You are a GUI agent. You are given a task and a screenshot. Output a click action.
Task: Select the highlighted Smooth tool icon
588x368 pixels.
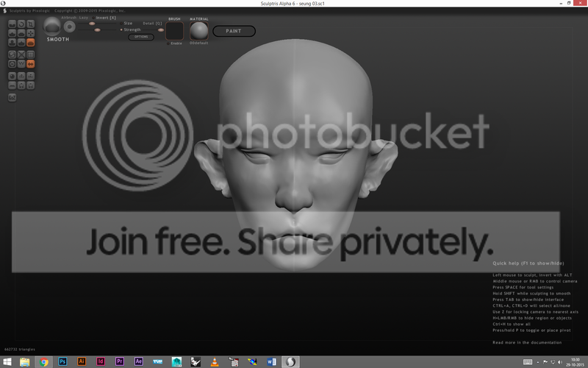pyautogui.click(x=31, y=43)
